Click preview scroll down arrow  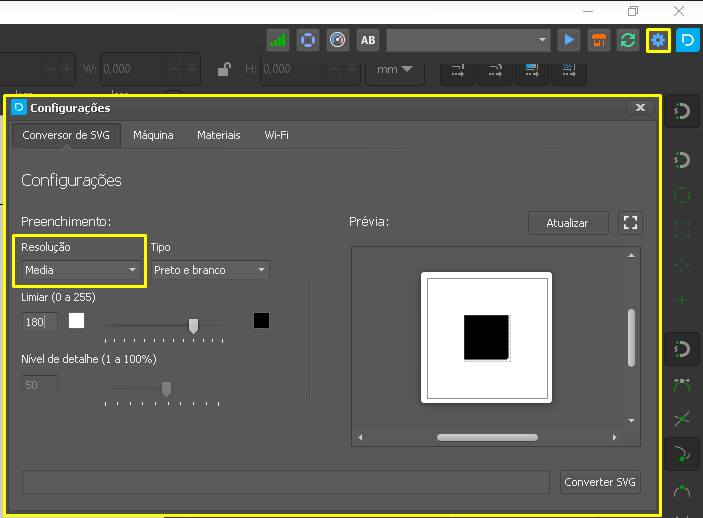coord(631,421)
